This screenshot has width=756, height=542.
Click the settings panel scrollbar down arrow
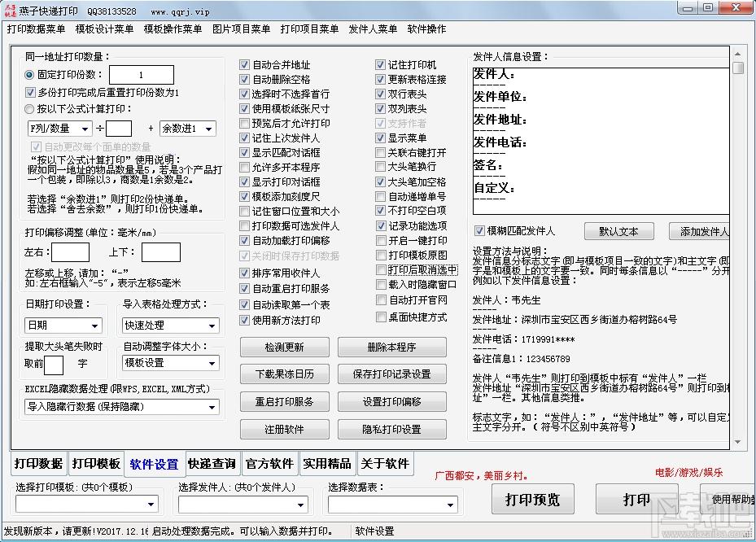click(737, 442)
